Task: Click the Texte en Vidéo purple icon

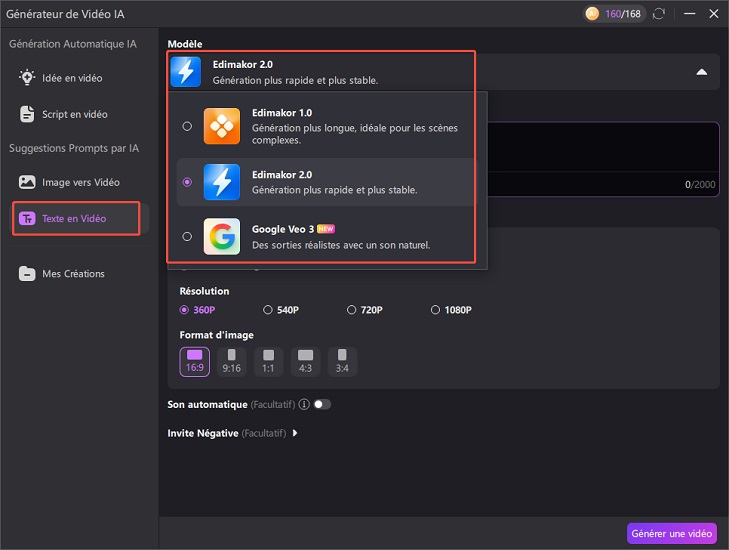Action: pos(27,219)
